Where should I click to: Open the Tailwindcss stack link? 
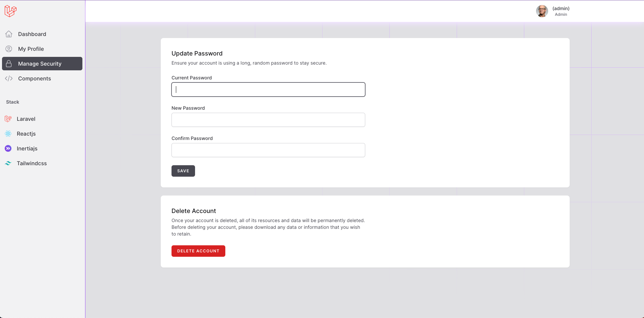pyautogui.click(x=32, y=163)
